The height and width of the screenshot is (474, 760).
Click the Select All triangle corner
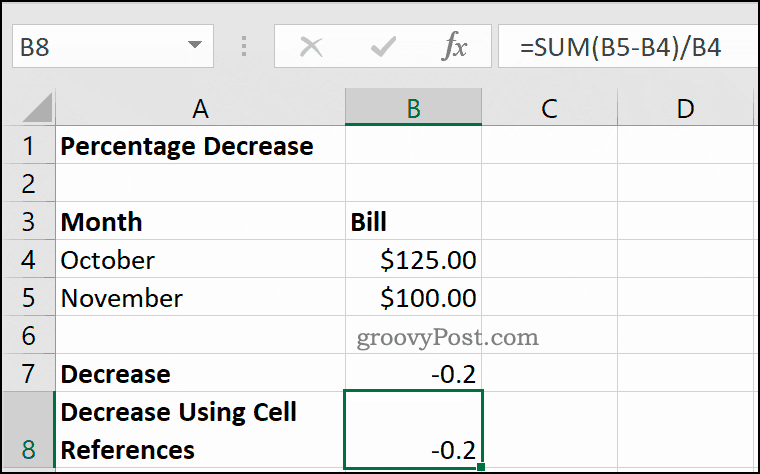[38, 107]
